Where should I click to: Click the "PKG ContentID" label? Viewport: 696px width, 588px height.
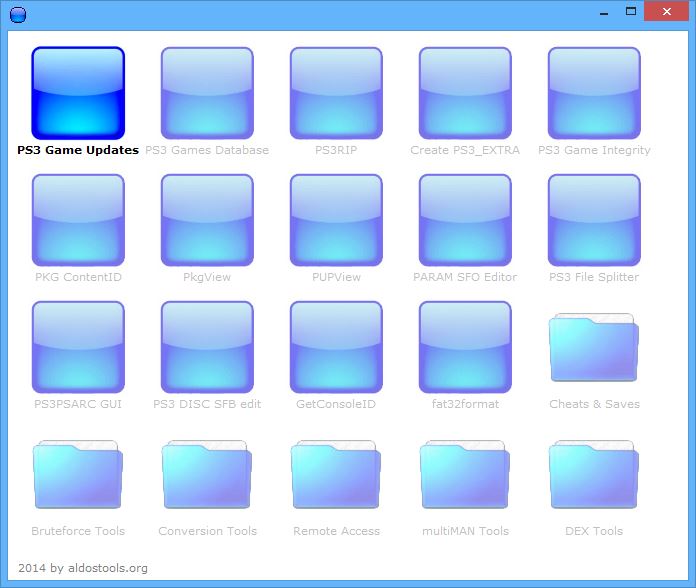tap(78, 277)
